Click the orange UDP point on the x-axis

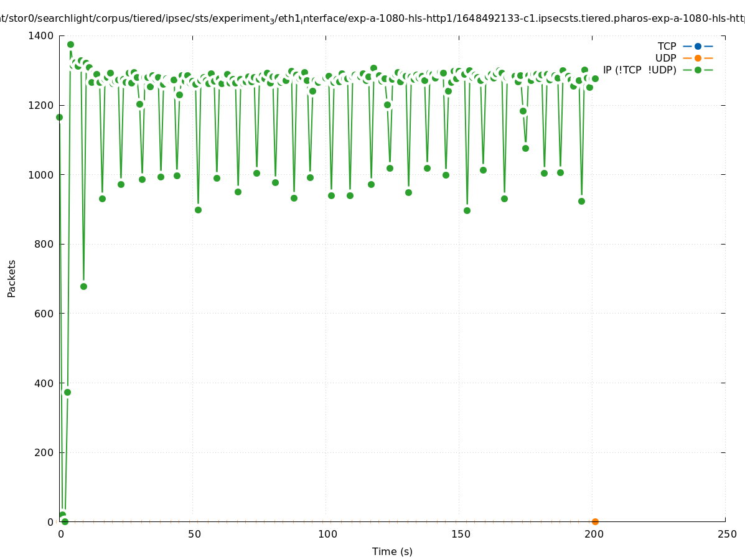tap(595, 521)
